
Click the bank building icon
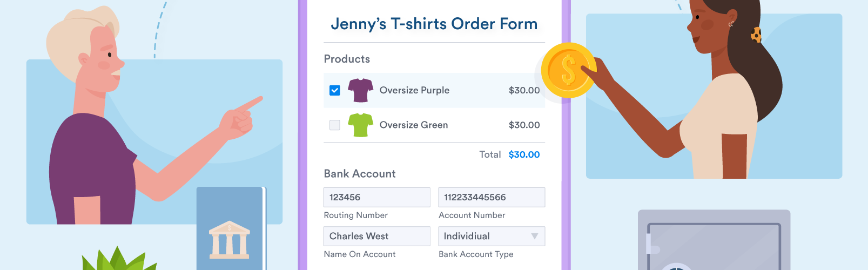point(230,239)
